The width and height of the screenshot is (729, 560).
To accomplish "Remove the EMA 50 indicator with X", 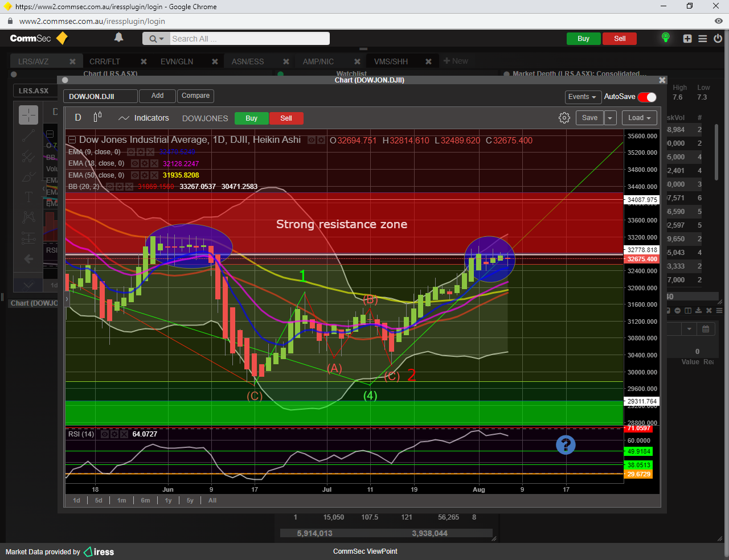I will [154, 175].
